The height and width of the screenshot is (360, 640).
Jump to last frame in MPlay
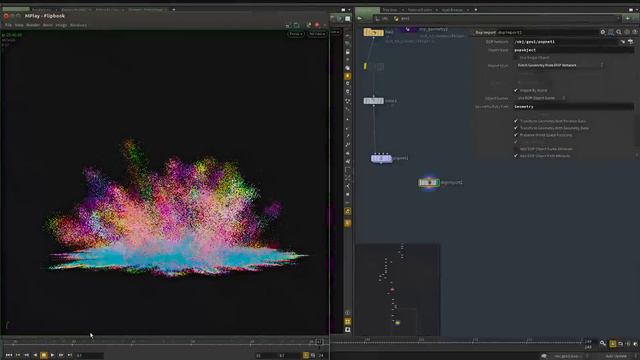(x=70, y=355)
